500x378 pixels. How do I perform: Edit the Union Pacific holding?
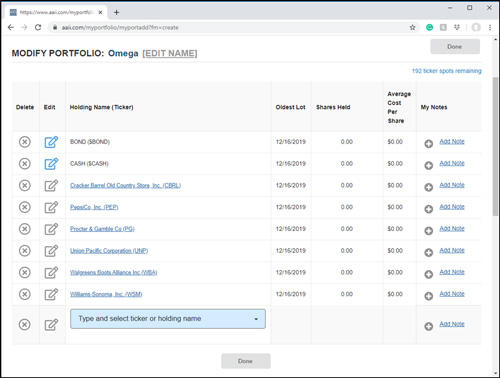[x=51, y=251]
